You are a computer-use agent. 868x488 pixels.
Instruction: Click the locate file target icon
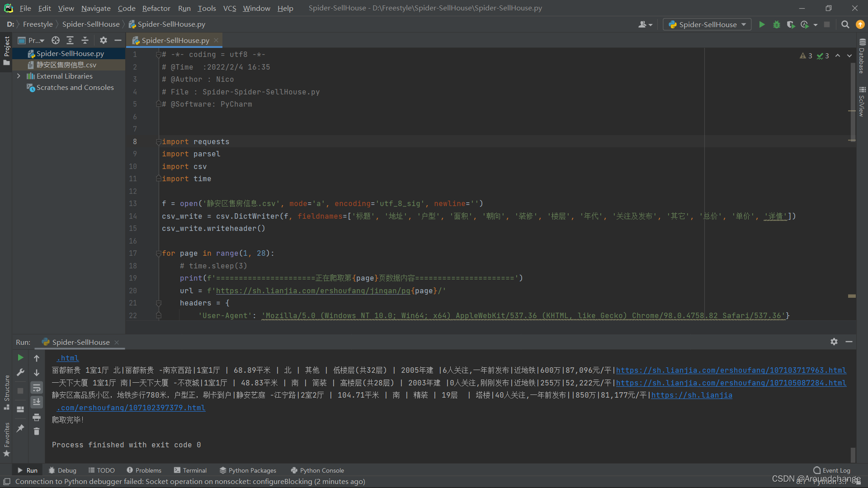56,40
